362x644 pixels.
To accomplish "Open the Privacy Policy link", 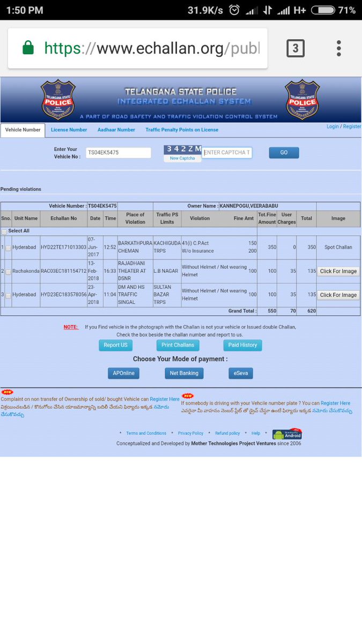I will [x=190, y=433].
